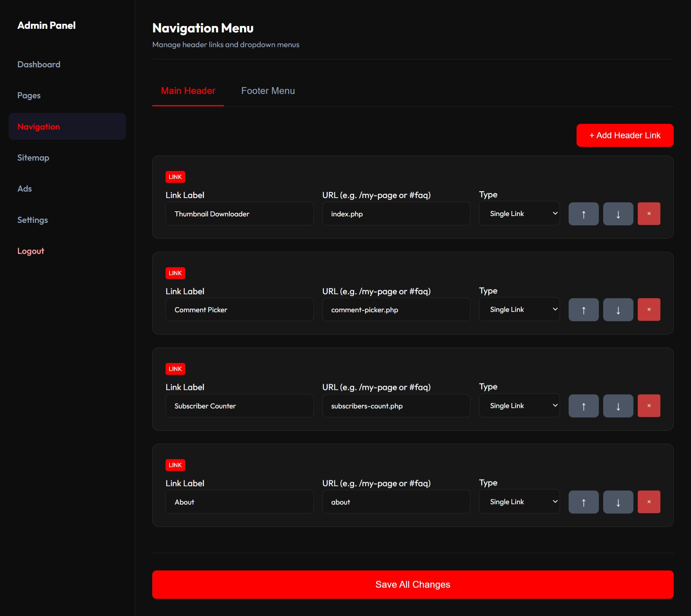Open Type dropdown for Comment Picker
Screen dimensions: 691x616
[519, 310]
